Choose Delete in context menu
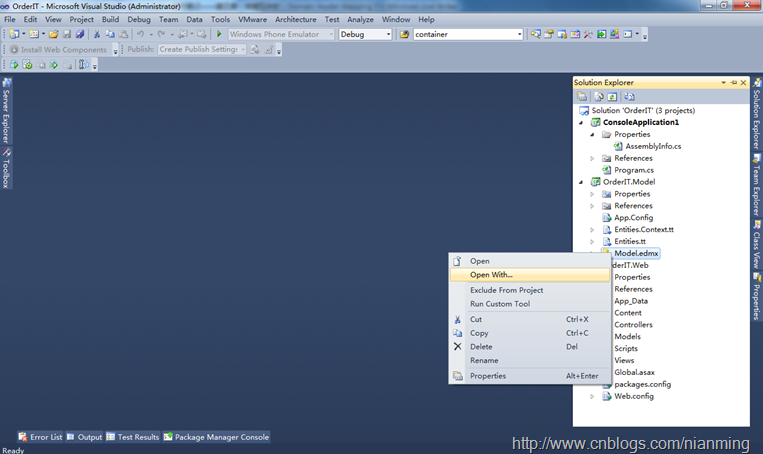Viewport: 763px width, 454px height. click(x=529, y=347)
